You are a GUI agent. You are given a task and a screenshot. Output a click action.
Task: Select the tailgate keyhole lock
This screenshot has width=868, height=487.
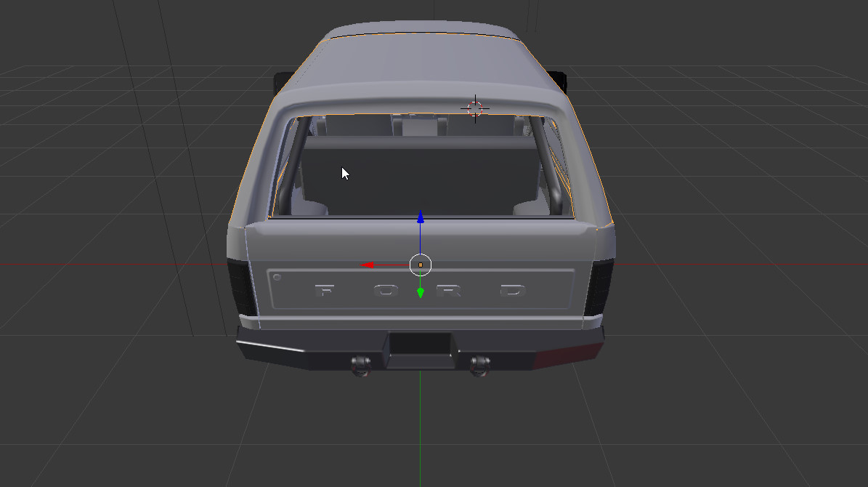click(277, 277)
